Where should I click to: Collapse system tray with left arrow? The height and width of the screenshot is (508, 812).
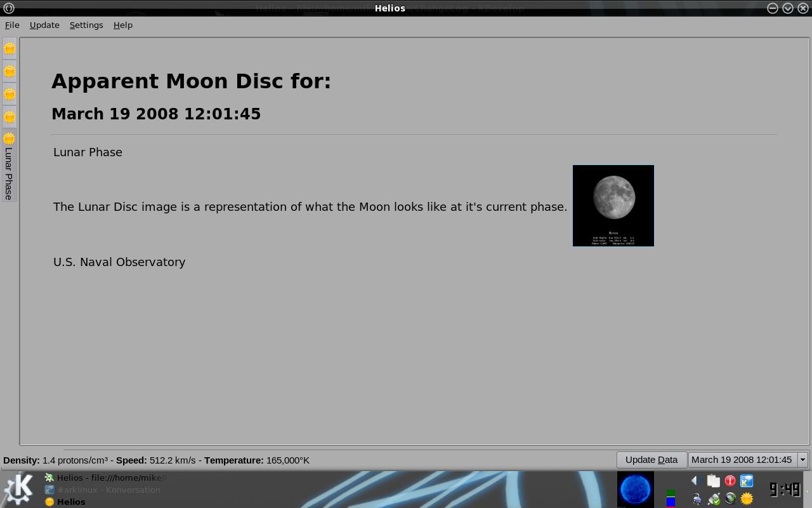(695, 481)
